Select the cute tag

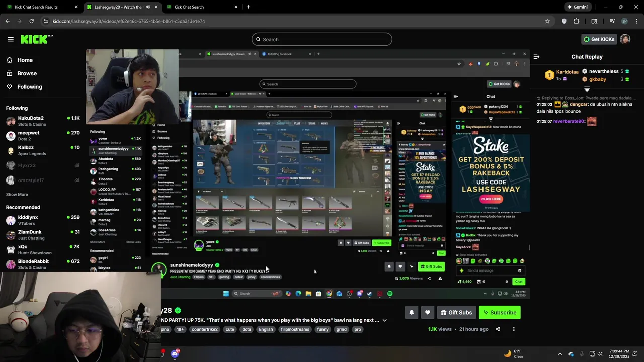230,329
